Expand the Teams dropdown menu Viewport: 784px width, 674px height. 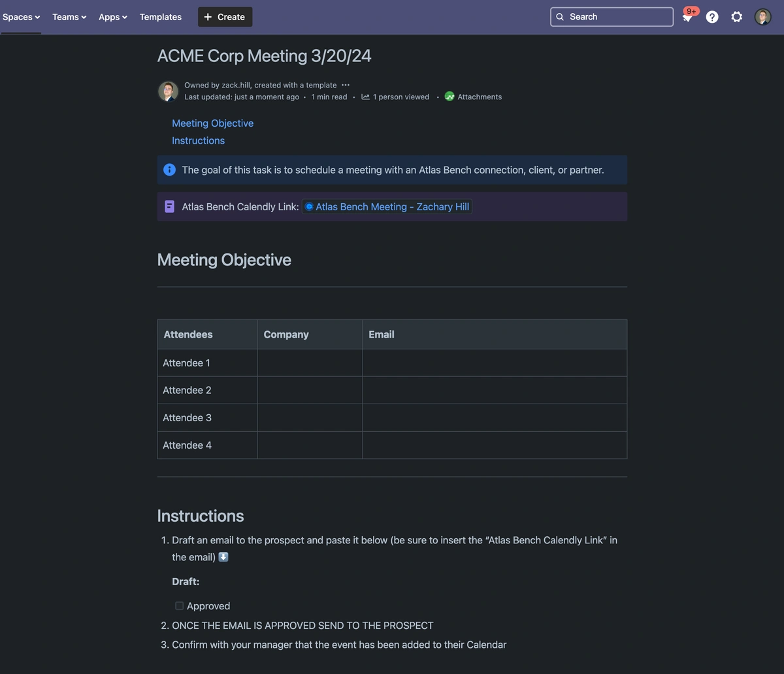[69, 17]
